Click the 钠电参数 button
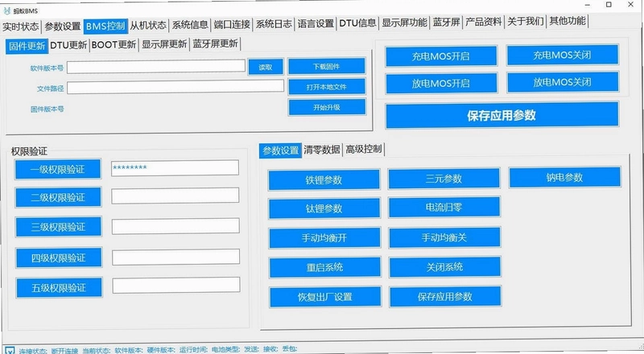644x354 pixels. coord(565,178)
